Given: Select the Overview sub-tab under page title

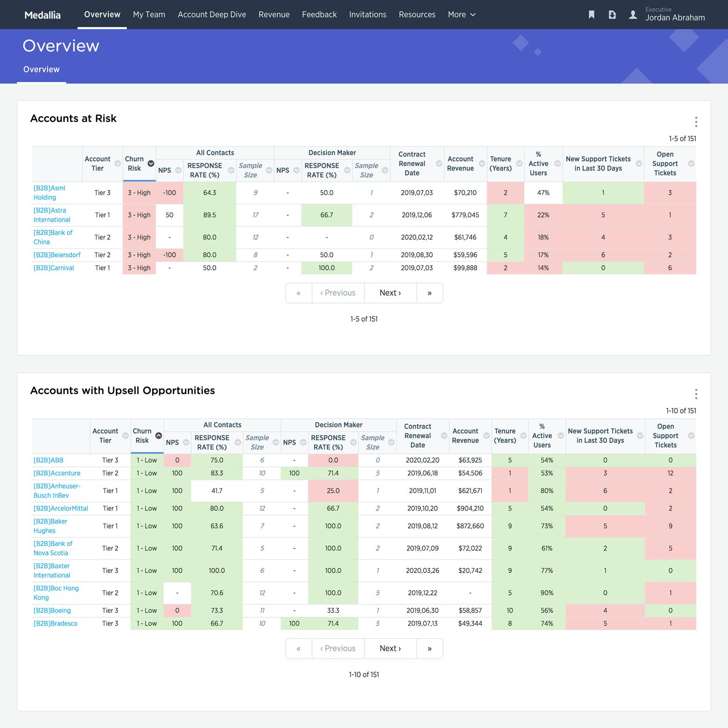Looking at the screenshot, I should coord(42,70).
